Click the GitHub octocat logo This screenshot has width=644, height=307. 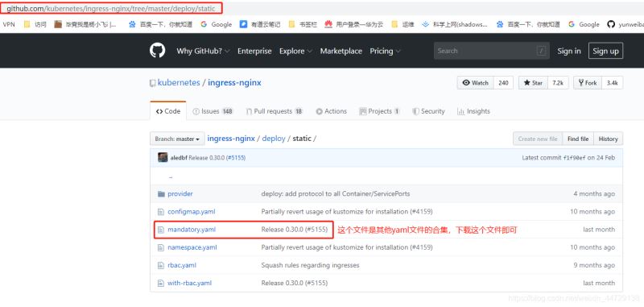click(157, 51)
